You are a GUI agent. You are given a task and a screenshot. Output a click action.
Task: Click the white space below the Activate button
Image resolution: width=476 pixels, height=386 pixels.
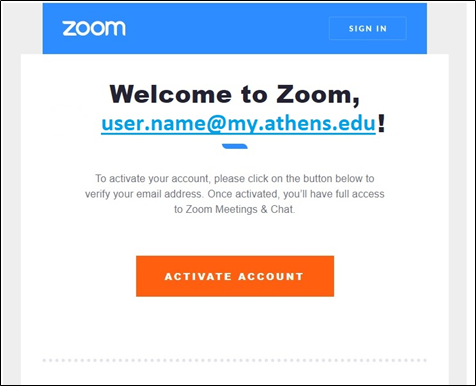point(235,327)
